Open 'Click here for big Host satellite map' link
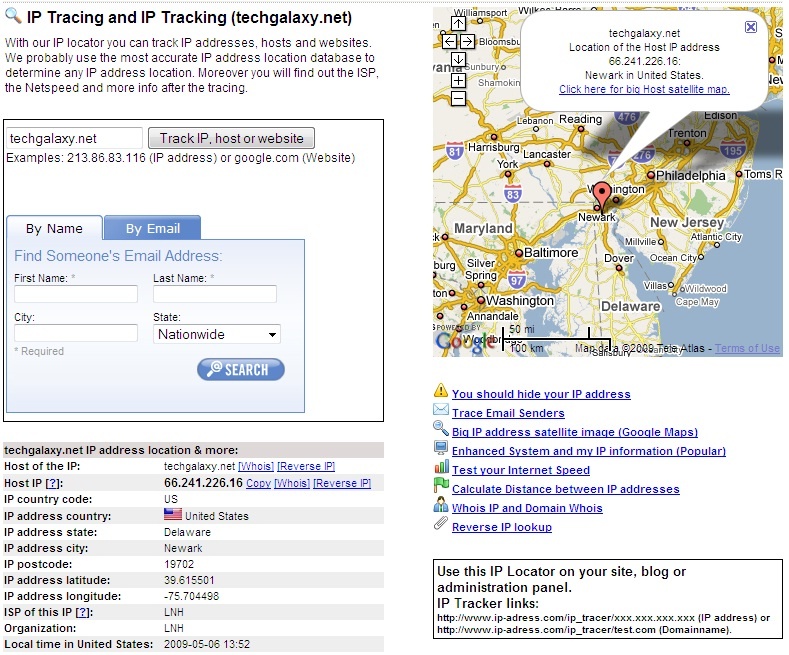Image resolution: width=789 pixels, height=655 pixels. coord(644,90)
